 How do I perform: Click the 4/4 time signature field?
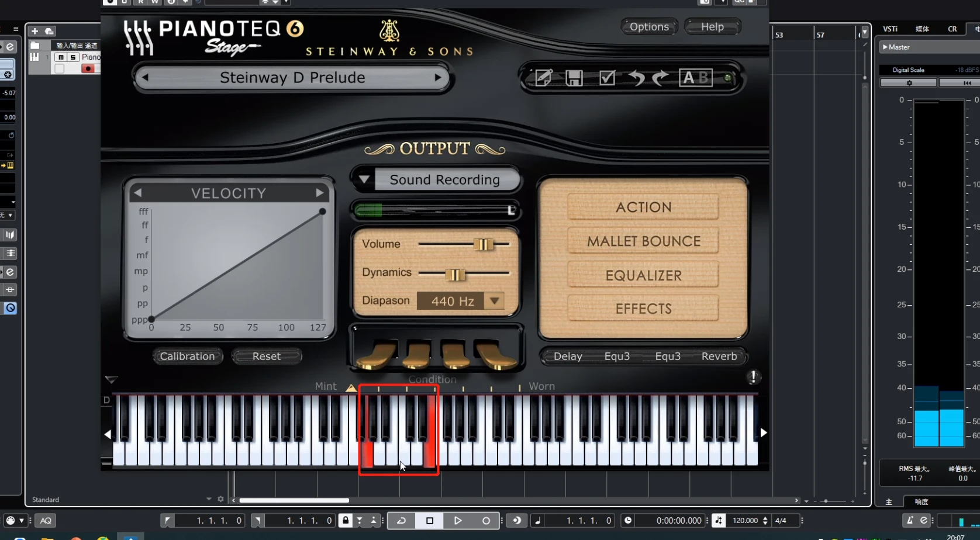[781, 520]
